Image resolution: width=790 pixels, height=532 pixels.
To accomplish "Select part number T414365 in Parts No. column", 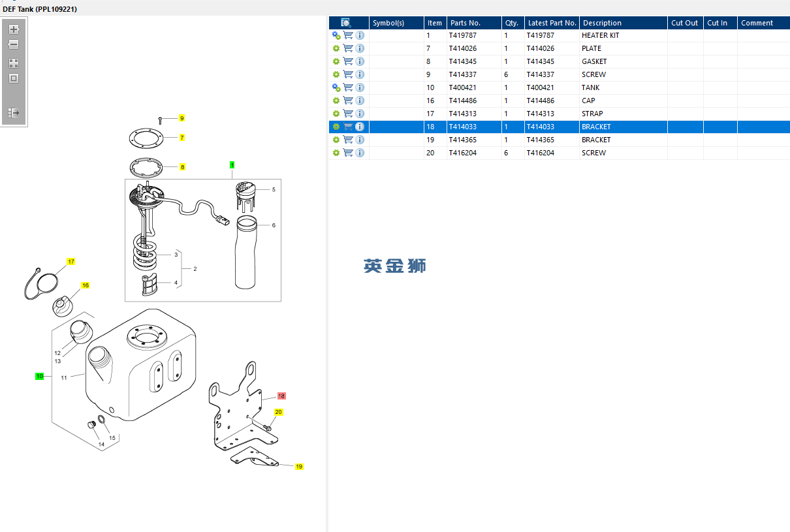I will [474, 140].
